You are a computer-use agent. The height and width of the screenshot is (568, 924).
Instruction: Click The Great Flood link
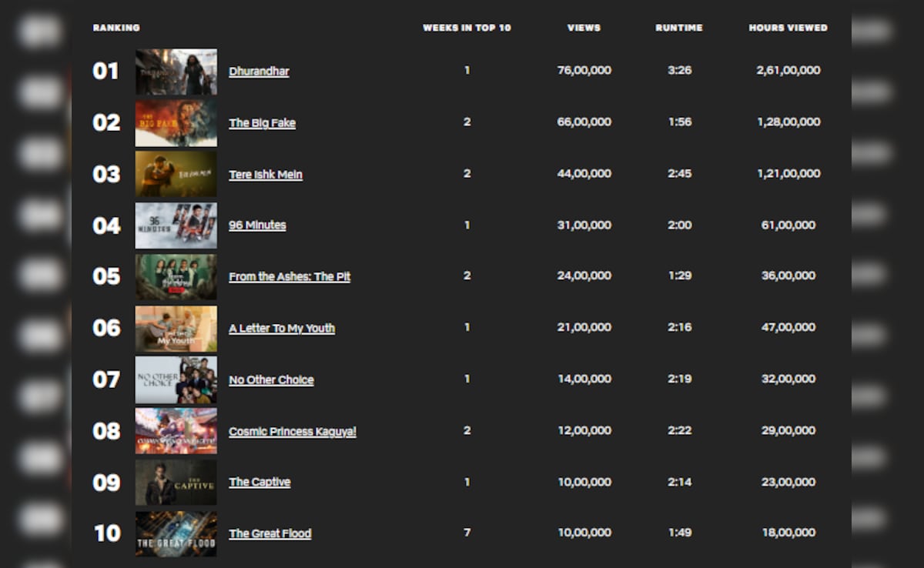point(269,534)
